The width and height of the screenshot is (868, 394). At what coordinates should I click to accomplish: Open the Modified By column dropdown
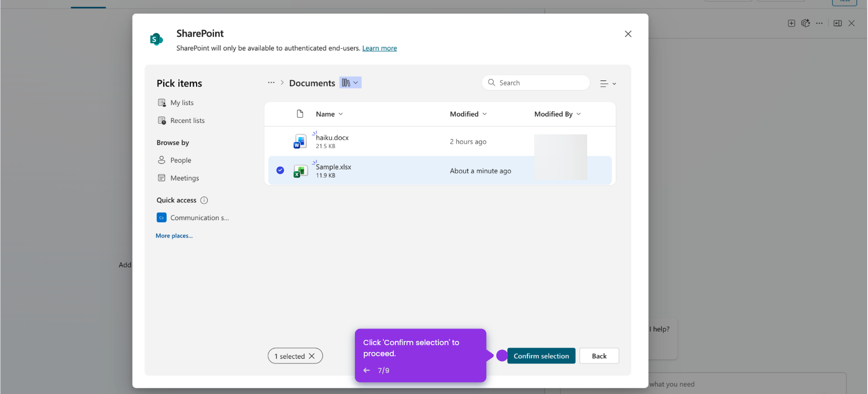click(558, 114)
